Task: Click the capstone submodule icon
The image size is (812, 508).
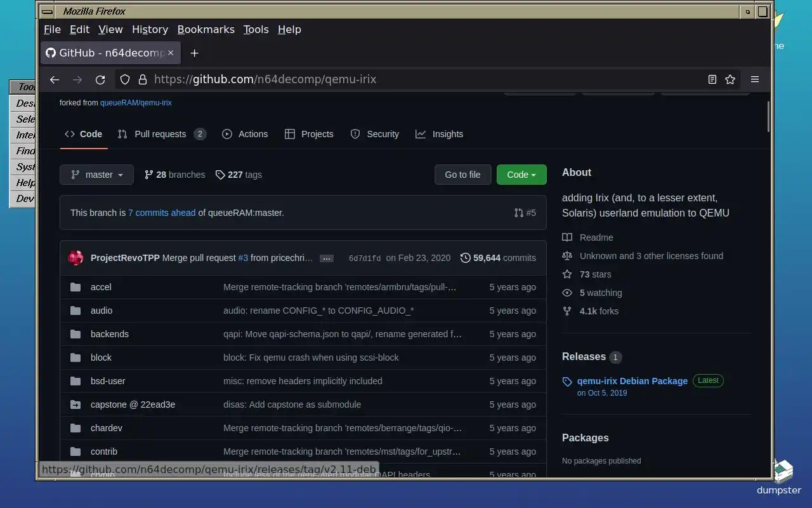Action: (x=75, y=404)
